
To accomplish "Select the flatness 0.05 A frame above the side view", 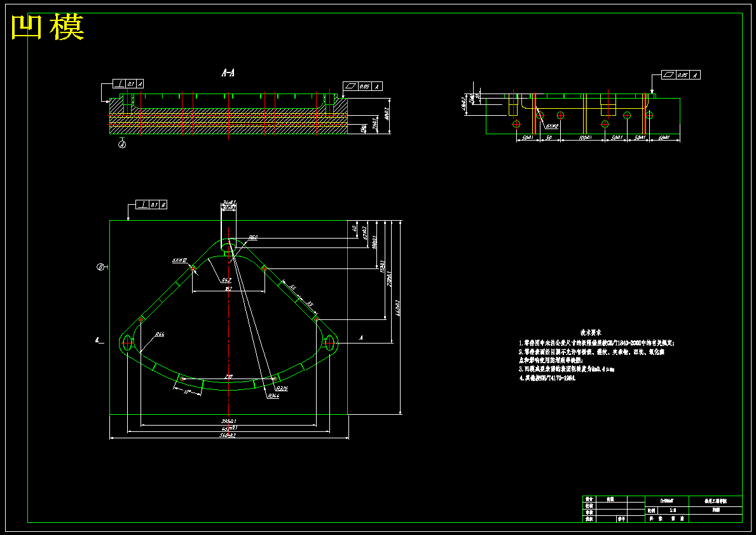I will pos(681,75).
